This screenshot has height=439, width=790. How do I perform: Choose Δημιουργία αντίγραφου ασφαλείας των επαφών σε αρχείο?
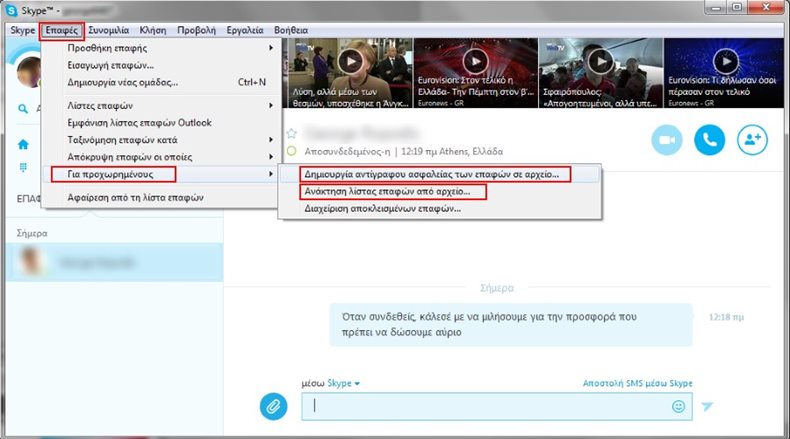tap(440, 174)
